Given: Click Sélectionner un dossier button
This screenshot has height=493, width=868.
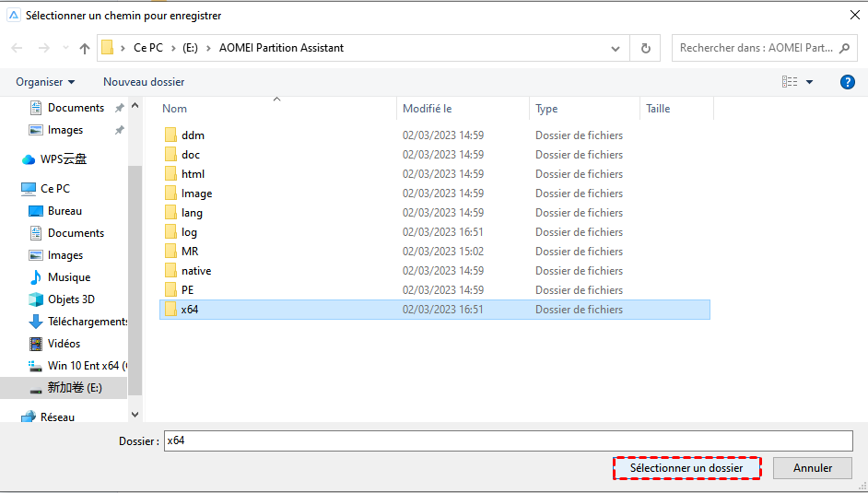Looking at the screenshot, I should click(x=686, y=468).
